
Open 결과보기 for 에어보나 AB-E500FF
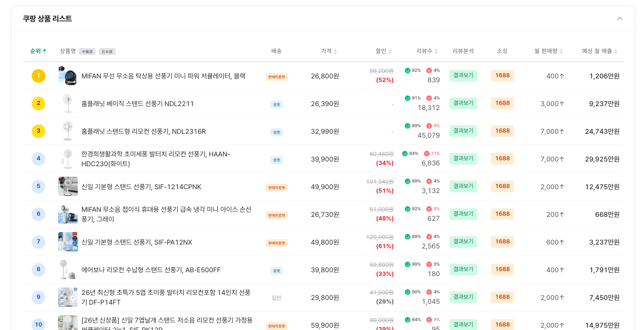(463, 269)
